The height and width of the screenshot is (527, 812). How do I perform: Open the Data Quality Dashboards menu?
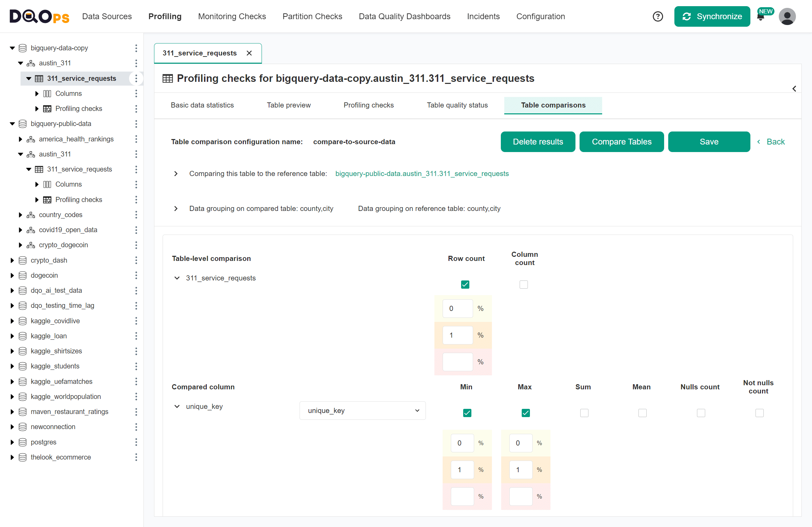point(404,16)
